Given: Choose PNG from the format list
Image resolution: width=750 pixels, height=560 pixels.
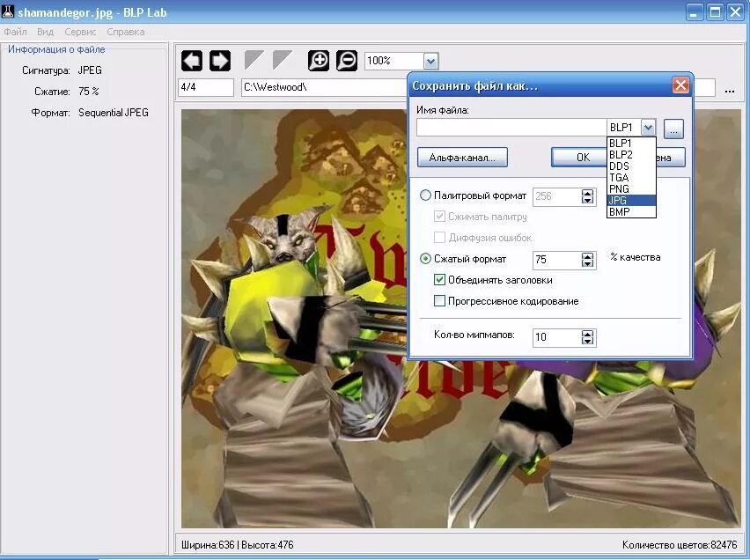Looking at the screenshot, I should point(631,189).
